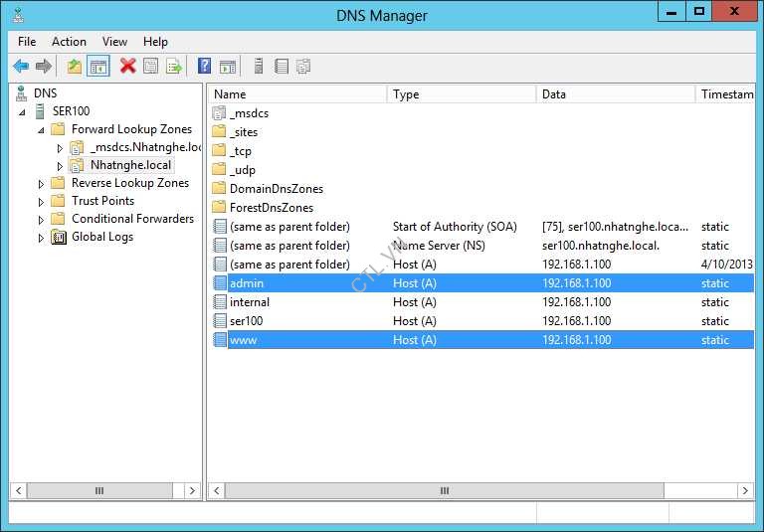This screenshot has width=764, height=532.
Task: Sort records by the Type column header
Action: 462,94
